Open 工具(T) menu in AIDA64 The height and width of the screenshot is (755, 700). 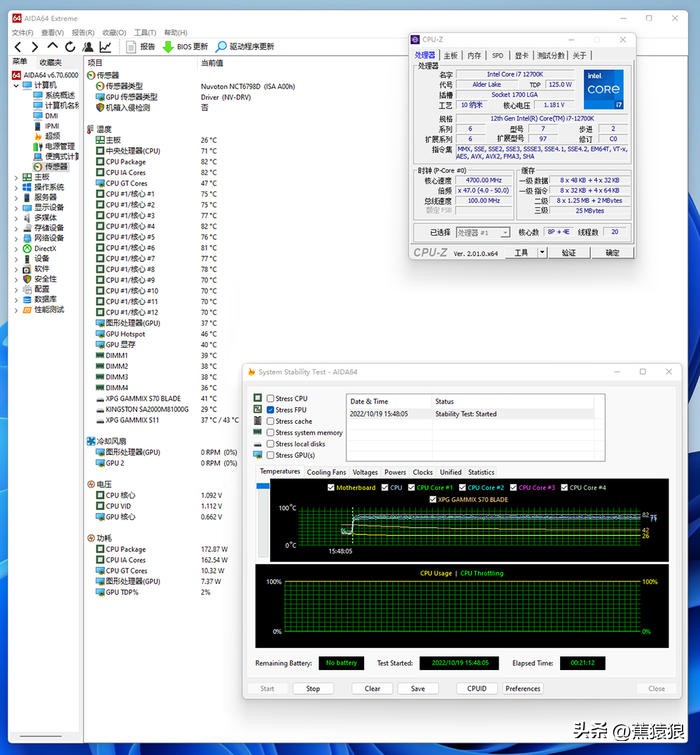pos(145,33)
